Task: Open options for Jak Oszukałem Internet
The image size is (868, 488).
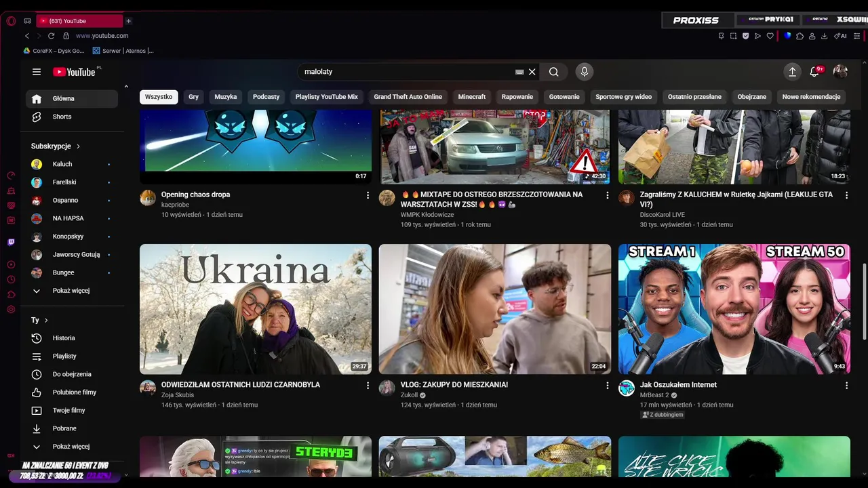Action: pyautogui.click(x=846, y=386)
